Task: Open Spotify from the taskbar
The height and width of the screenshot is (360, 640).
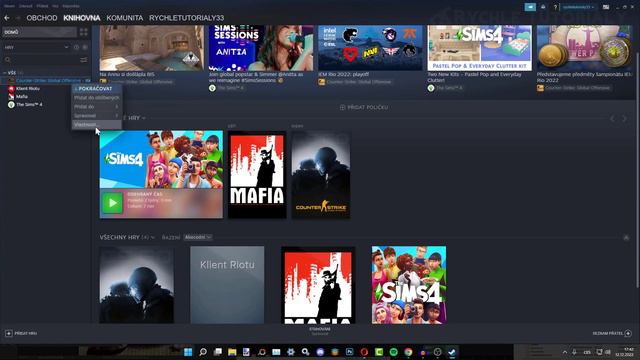Action: tap(393, 352)
